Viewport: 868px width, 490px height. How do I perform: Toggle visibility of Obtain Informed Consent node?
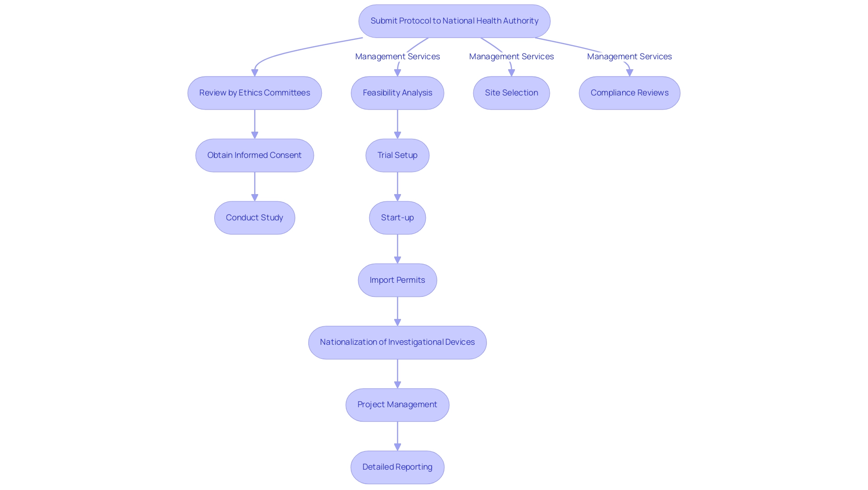tap(254, 155)
